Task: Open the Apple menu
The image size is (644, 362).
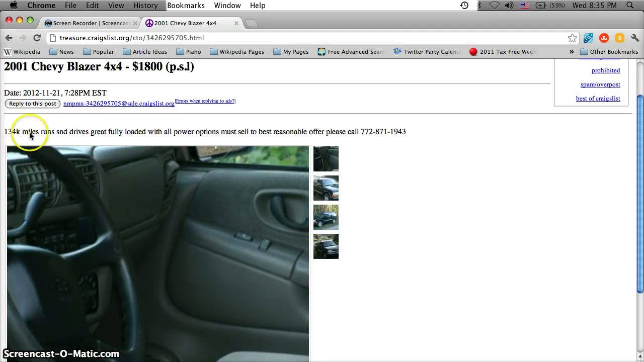Action: click(x=14, y=5)
